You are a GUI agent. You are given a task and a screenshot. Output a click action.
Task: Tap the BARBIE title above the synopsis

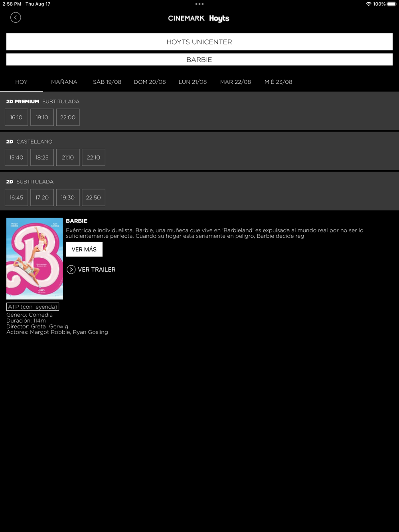77,221
